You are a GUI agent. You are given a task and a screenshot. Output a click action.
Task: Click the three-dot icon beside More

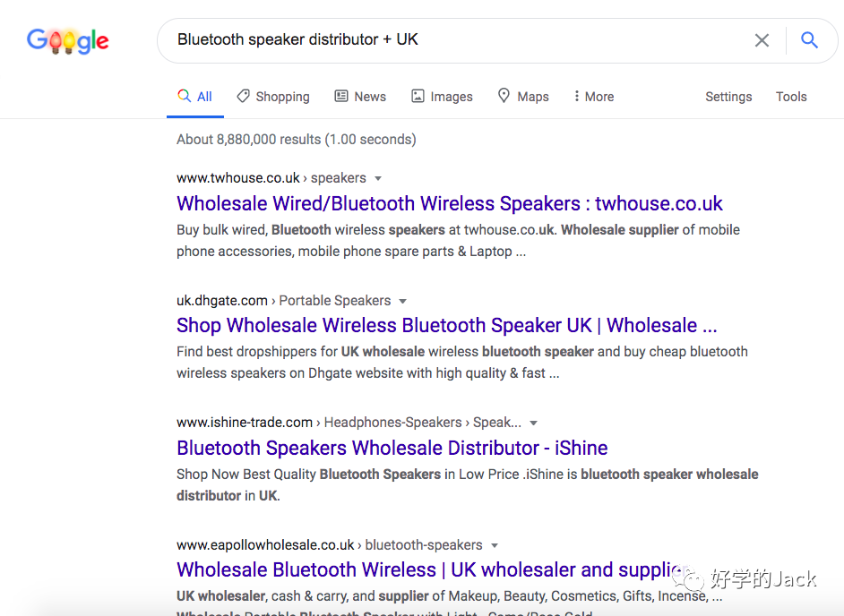click(576, 97)
